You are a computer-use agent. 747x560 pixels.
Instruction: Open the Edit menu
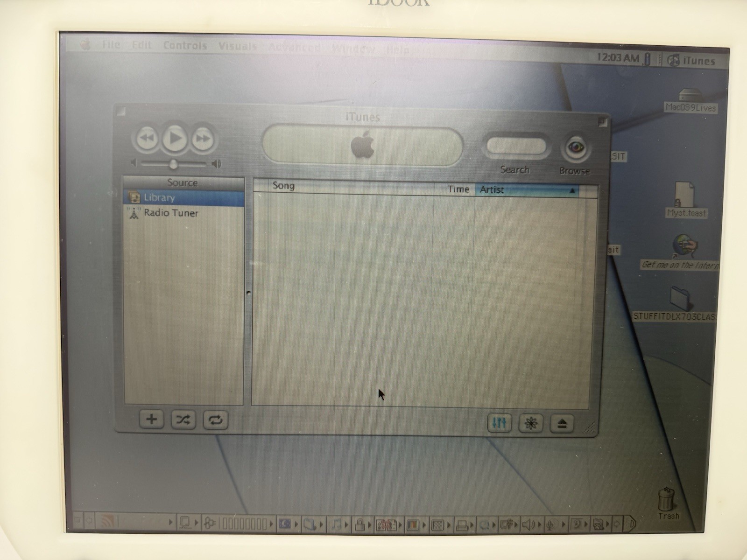[x=141, y=45]
